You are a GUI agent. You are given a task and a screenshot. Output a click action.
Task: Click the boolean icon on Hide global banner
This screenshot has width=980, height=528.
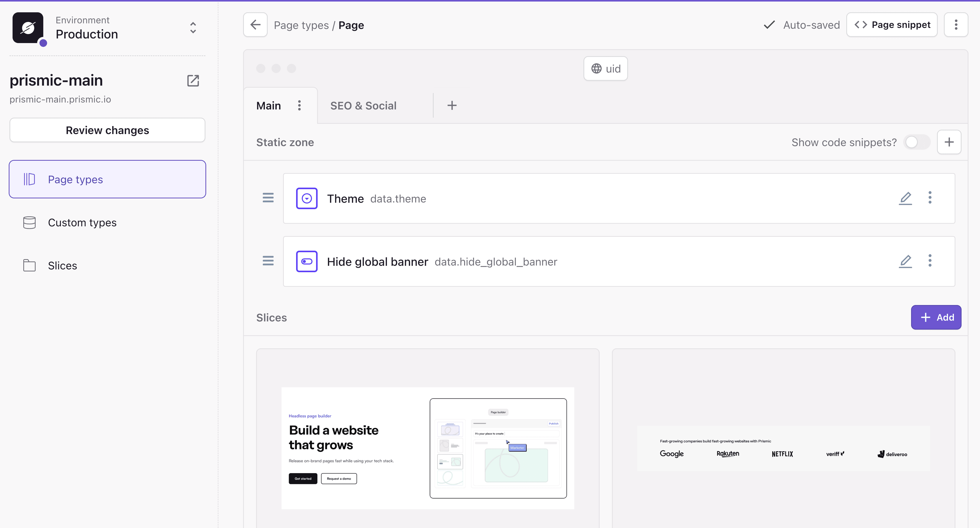pos(307,261)
